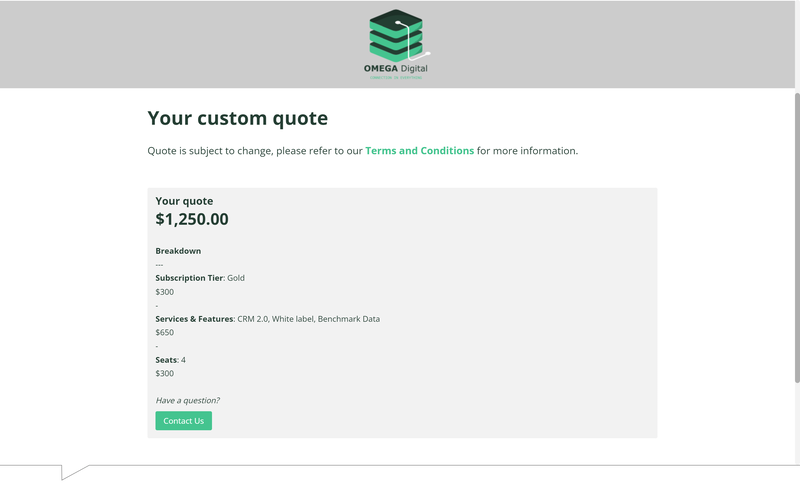The image size is (800, 500).
Task: Click the Seats: 4 line
Action: pyautogui.click(x=171, y=360)
